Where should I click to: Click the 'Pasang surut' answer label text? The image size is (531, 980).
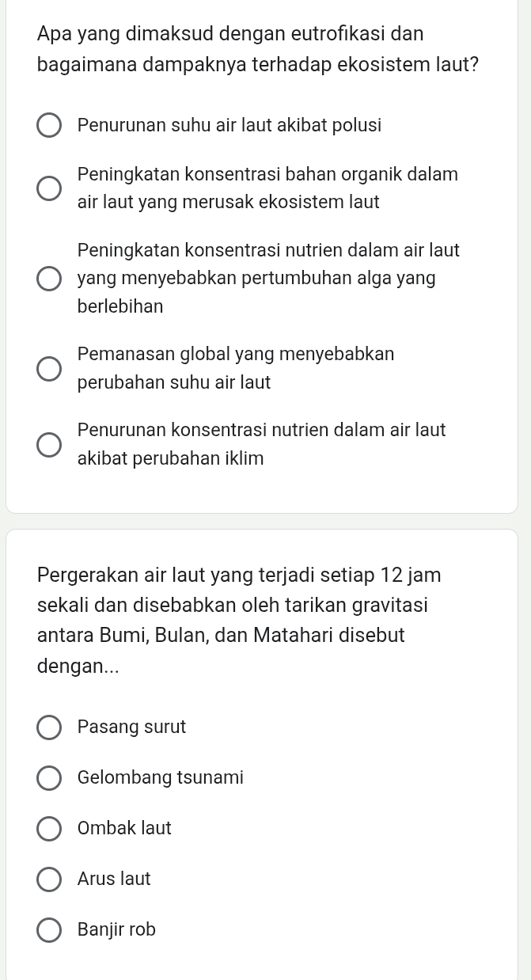point(132,727)
